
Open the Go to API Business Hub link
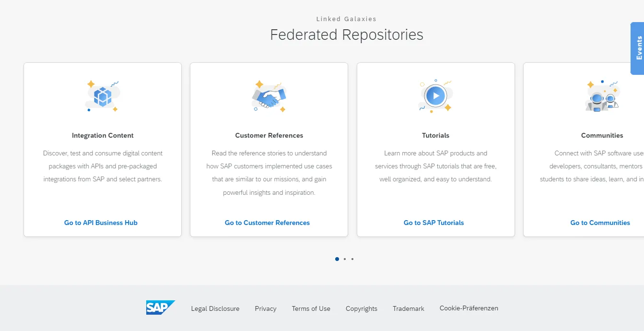click(101, 223)
